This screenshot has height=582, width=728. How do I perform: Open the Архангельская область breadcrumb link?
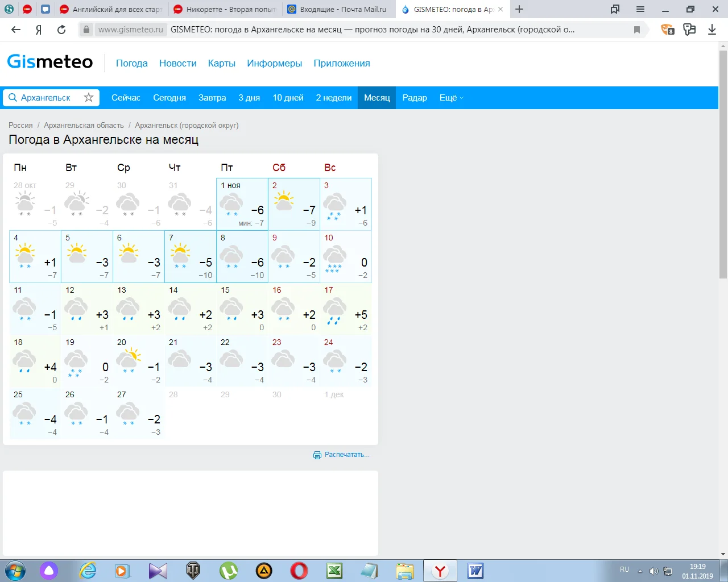coord(84,125)
